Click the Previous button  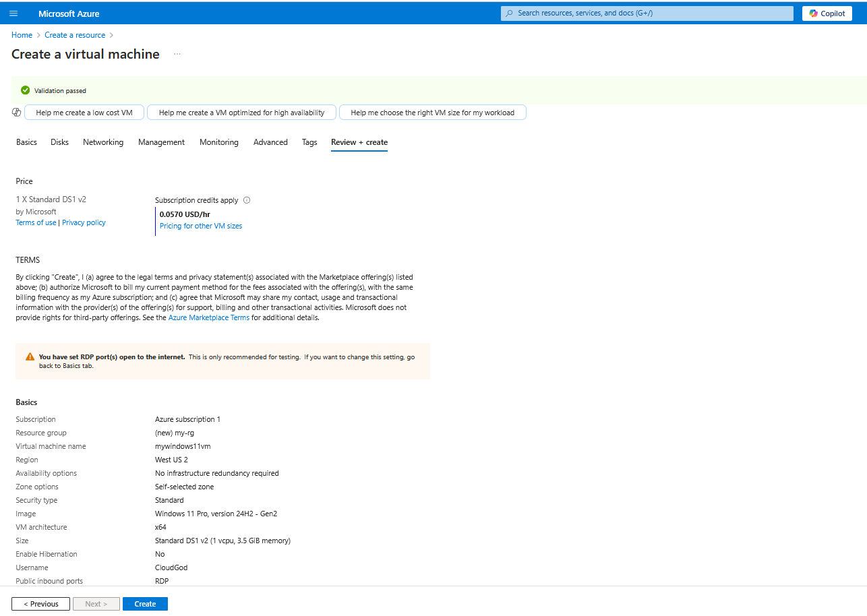tap(40, 604)
